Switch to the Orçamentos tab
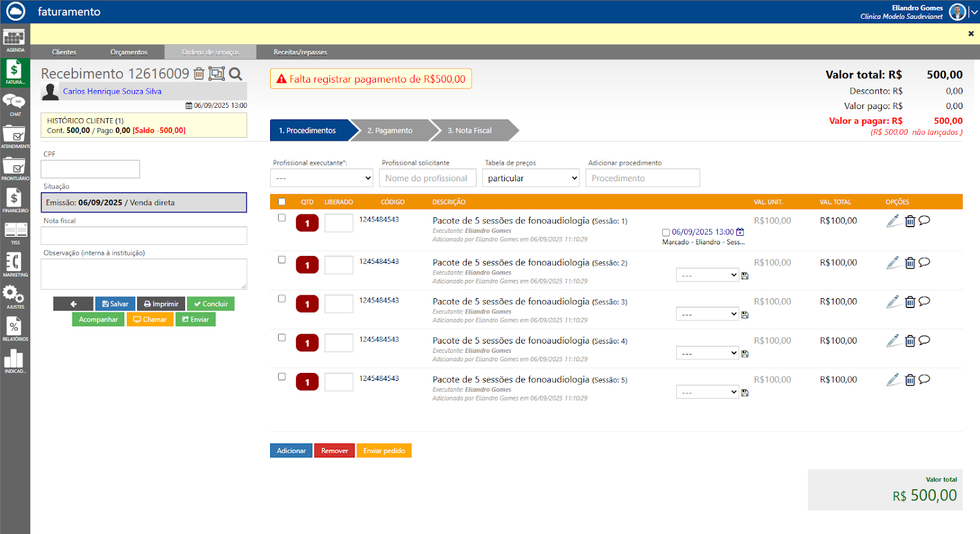 [129, 52]
